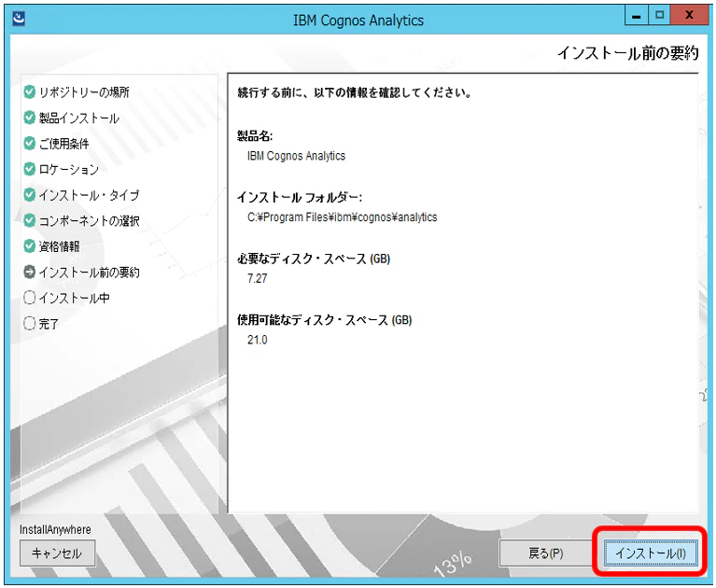
Task: Click the 製品名: heading
Action: (255, 135)
